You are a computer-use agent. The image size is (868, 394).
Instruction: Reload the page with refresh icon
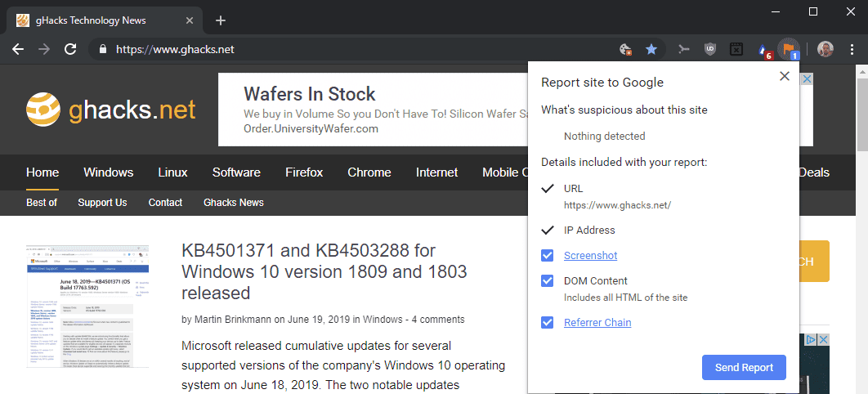pos(69,49)
